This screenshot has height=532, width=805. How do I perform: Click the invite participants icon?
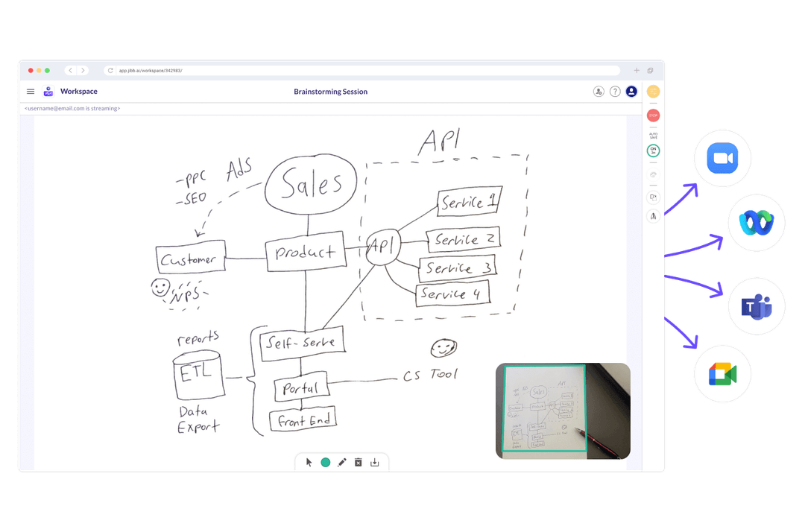(x=599, y=91)
